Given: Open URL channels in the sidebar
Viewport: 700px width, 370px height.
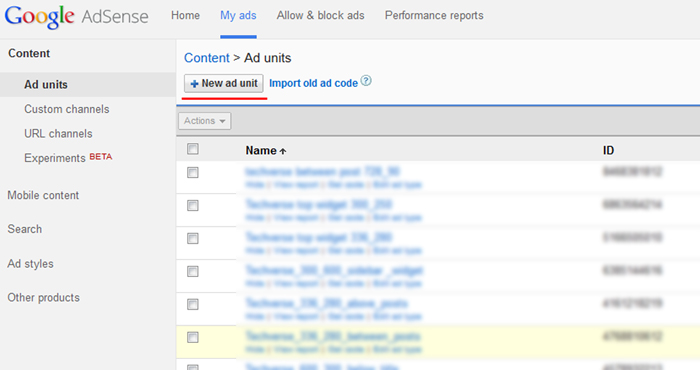Looking at the screenshot, I should pos(58,134).
